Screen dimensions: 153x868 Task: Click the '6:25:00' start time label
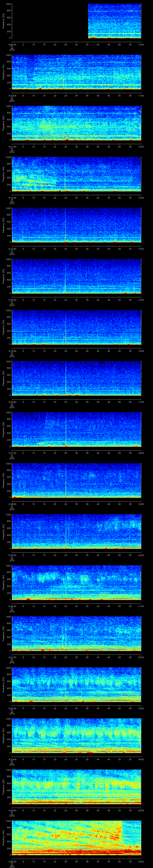(x=12, y=861)
